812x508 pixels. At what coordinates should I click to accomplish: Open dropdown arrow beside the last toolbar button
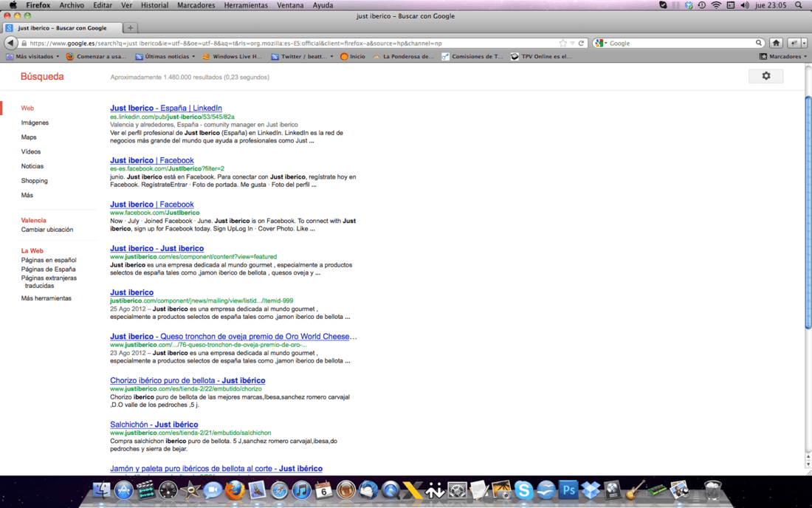(804, 44)
